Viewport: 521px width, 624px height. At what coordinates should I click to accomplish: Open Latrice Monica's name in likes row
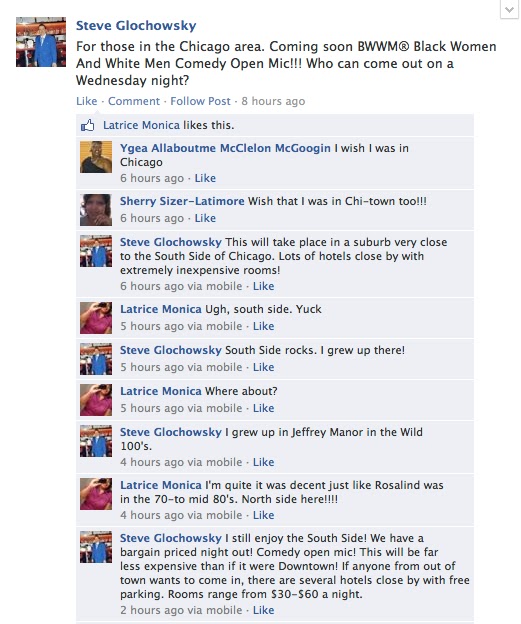[x=141, y=125]
